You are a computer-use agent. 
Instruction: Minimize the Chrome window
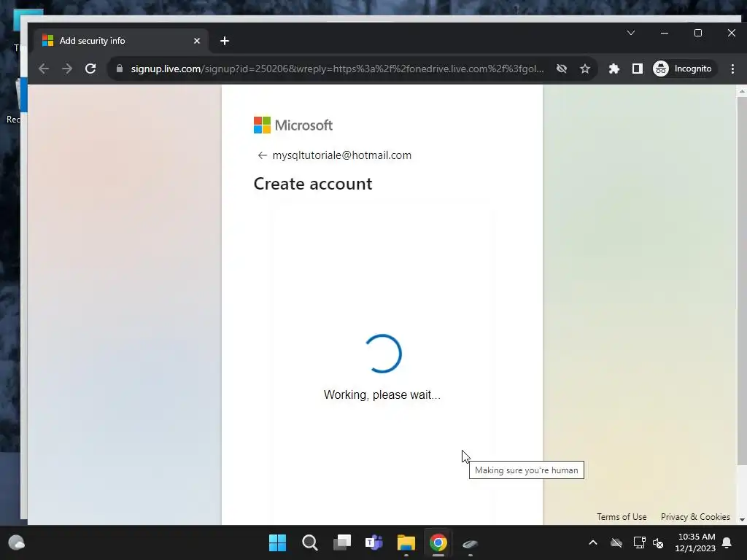(x=665, y=33)
